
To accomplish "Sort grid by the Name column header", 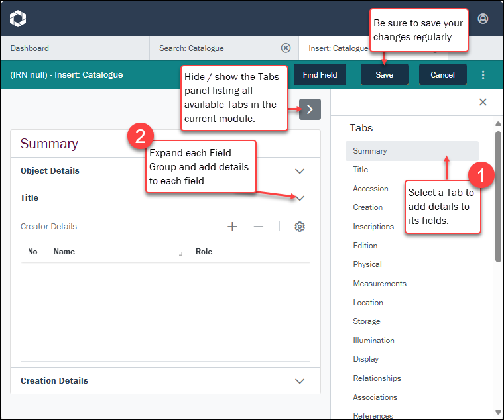I will click(x=64, y=252).
